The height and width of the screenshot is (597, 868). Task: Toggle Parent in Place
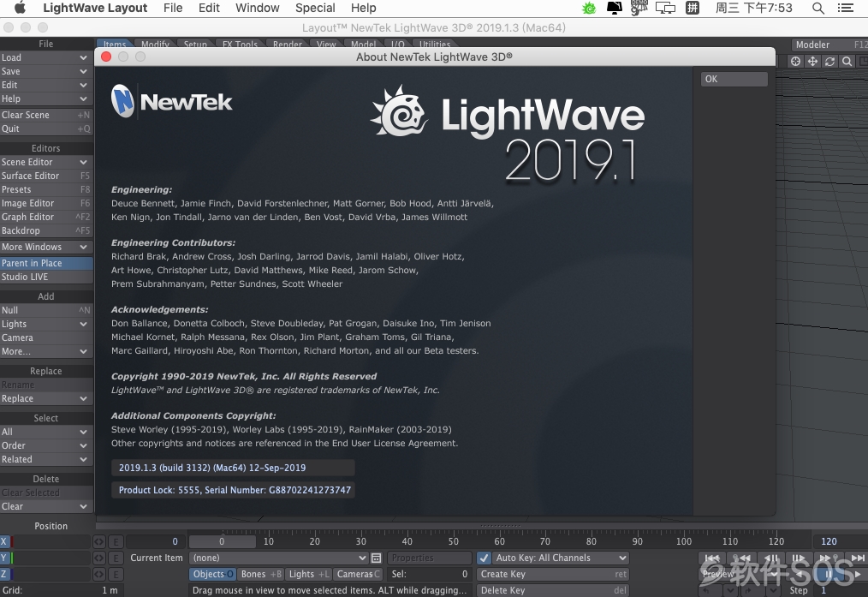click(x=46, y=263)
